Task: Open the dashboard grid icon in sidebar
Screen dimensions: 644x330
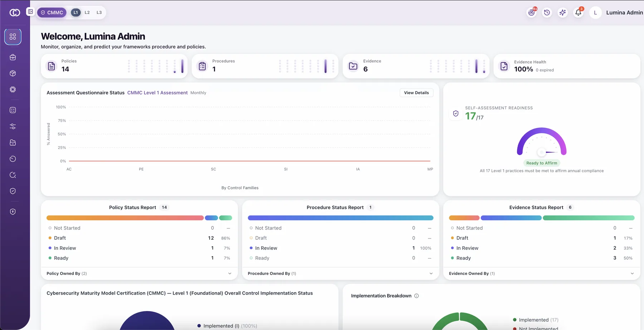Action: coord(13,36)
